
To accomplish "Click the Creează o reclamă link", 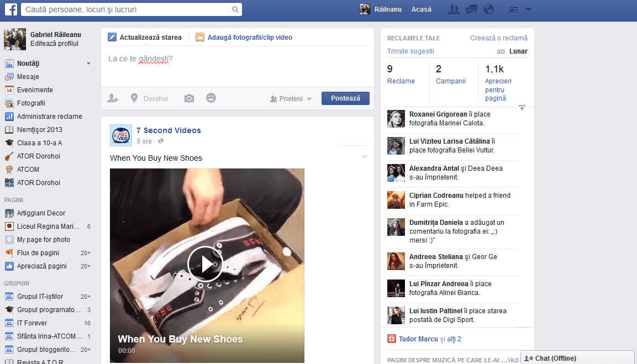I will pyautogui.click(x=498, y=38).
